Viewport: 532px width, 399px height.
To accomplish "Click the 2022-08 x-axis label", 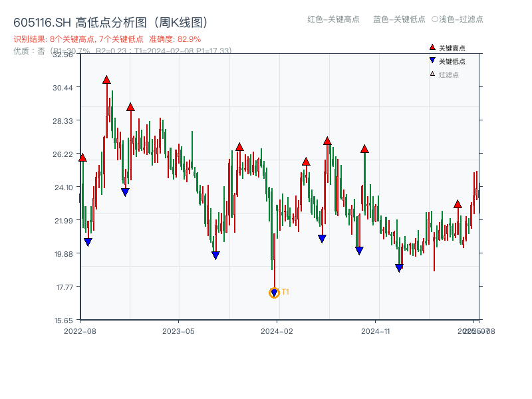I will pos(80,331).
